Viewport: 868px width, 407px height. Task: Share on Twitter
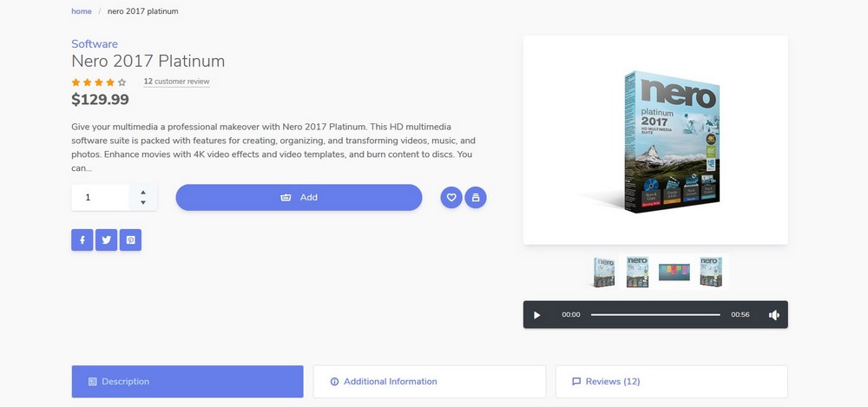106,240
